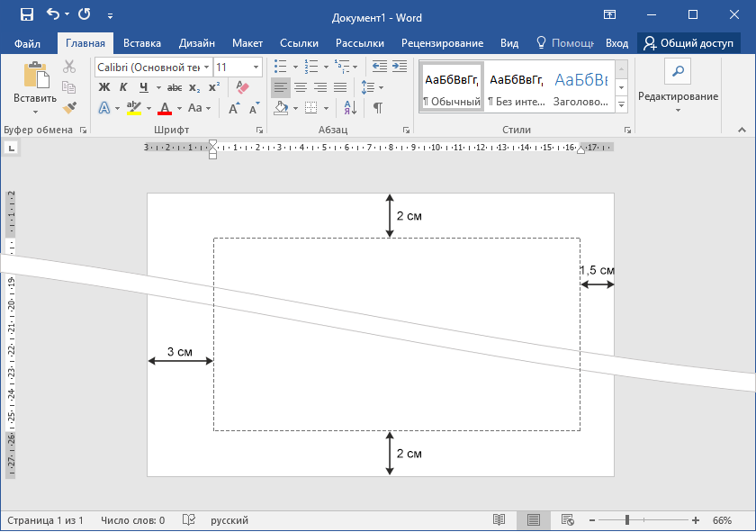
Task: Open the Макет ribbon tab
Action: [247, 43]
